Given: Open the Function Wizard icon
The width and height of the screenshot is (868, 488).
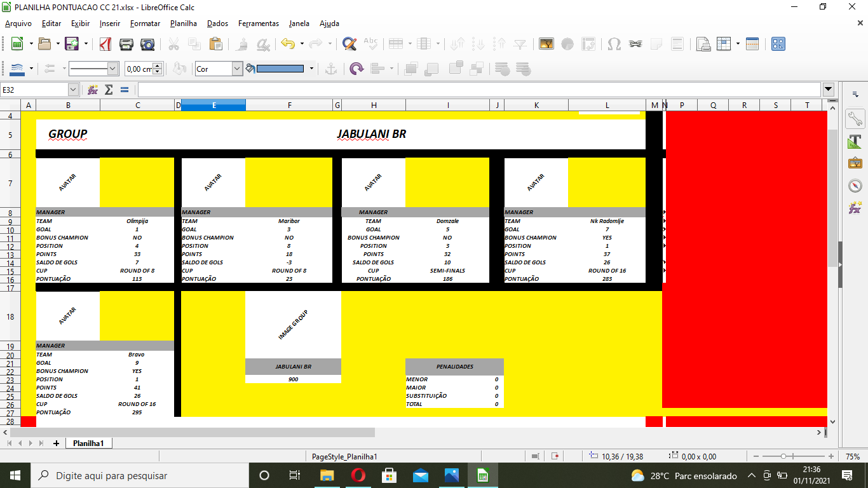Looking at the screenshot, I should tap(93, 90).
